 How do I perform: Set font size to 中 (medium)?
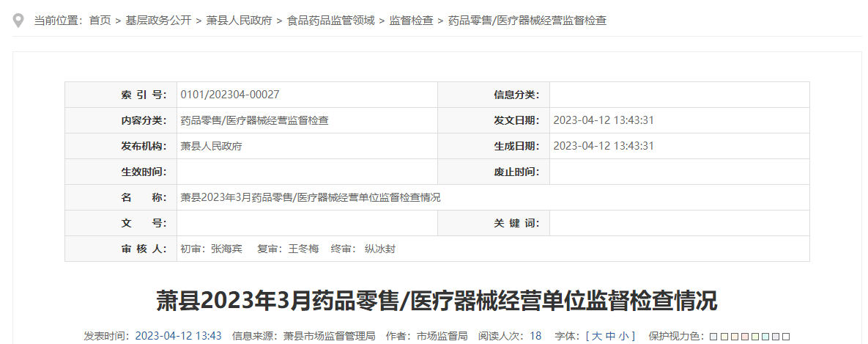610,336
